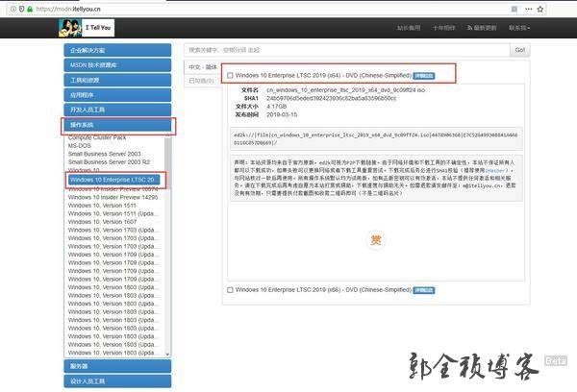The height and width of the screenshot is (392, 577).
Task: Expand the 开发人员工具 category panel
Action: tap(117, 110)
